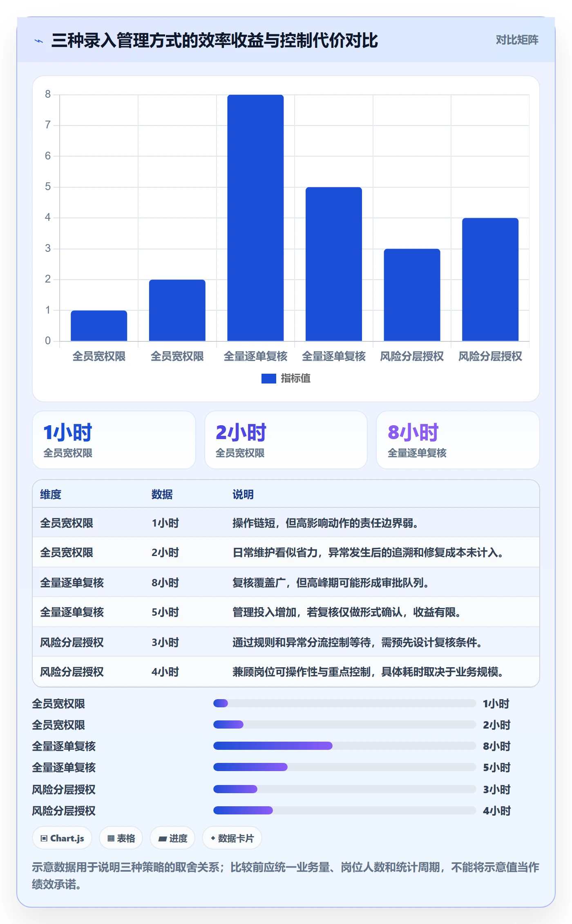Image resolution: width=572 pixels, height=924 pixels.
Task: Select the row 操作链短，但高影响动作的责任边界弱
Action: (286, 523)
